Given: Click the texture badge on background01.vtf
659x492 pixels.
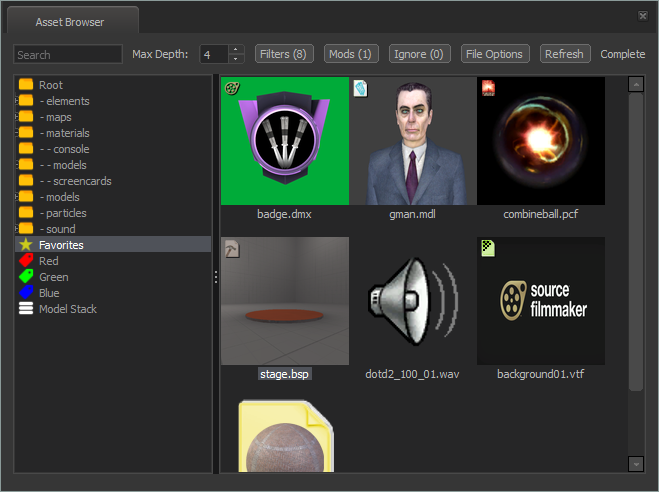Looking at the screenshot, I should click(488, 248).
